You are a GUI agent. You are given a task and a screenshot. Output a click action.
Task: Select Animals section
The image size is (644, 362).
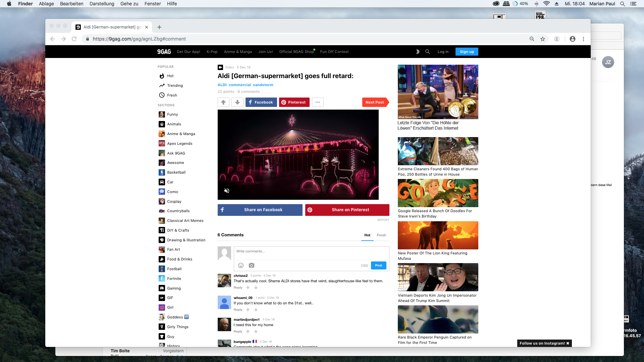(174, 124)
